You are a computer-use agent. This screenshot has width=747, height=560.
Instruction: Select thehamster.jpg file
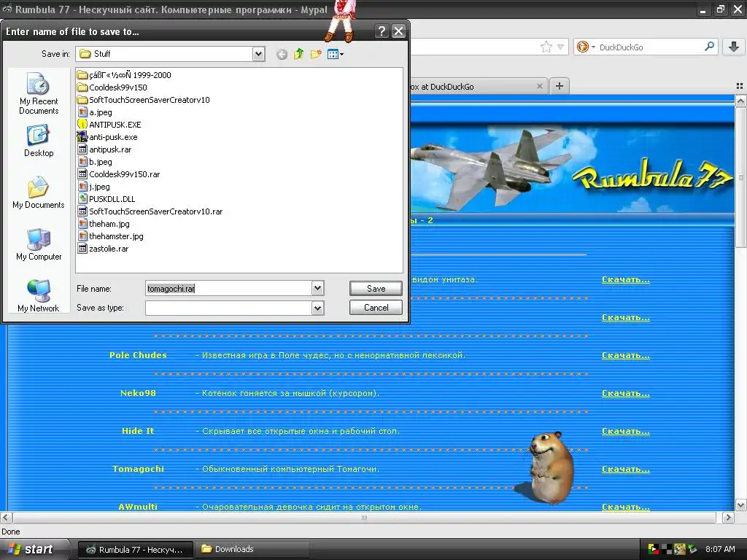[111, 236]
